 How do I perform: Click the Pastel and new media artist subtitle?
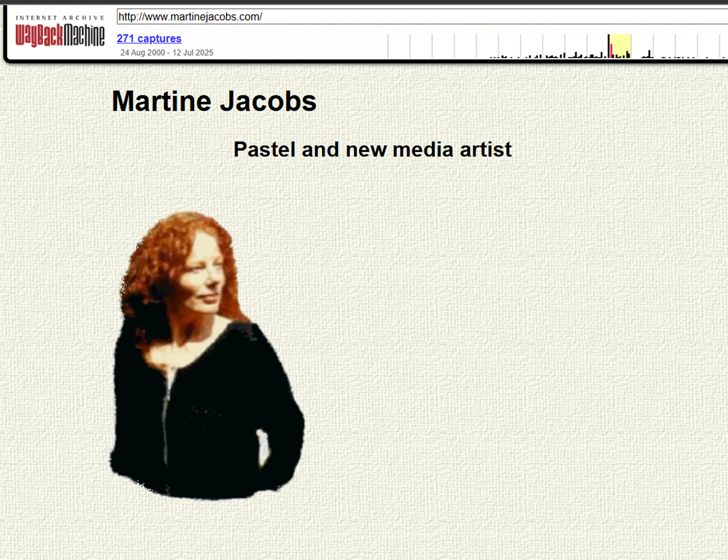click(x=372, y=149)
